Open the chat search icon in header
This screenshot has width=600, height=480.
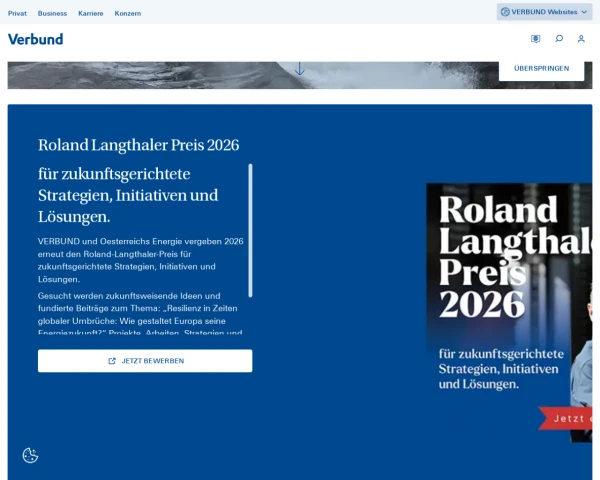(559, 39)
